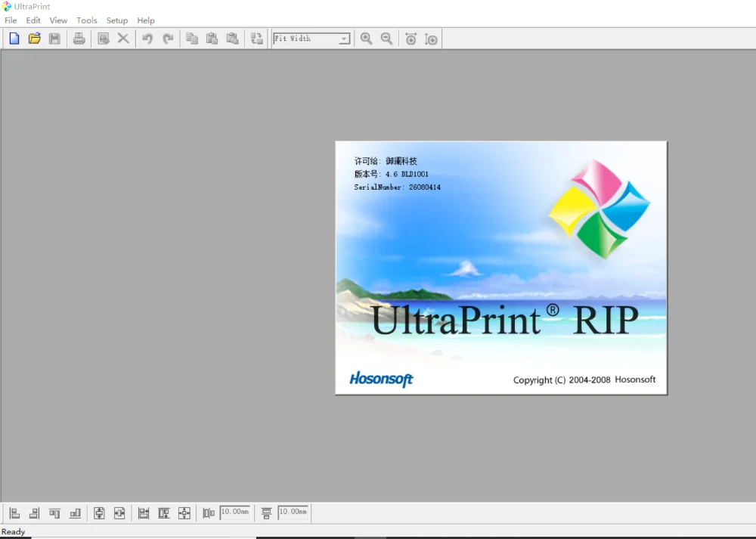Click the fit-to-height zoom icon
Screen dimensions: 756x539
[431, 39]
